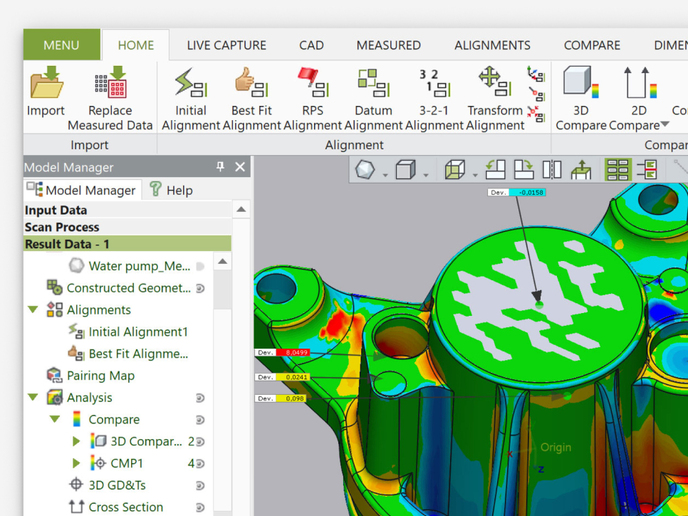
Task: Expand the CMP1 tree node
Action: pos(77,464)
